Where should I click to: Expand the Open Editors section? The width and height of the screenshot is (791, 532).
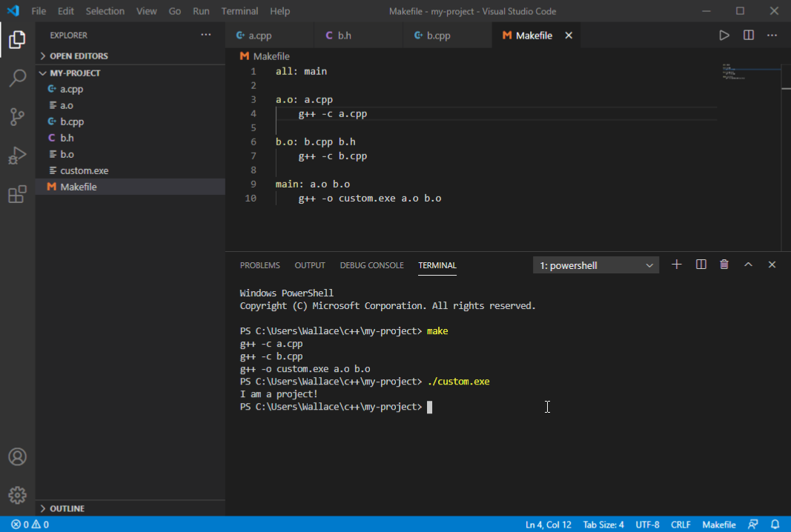pos(79,56)
